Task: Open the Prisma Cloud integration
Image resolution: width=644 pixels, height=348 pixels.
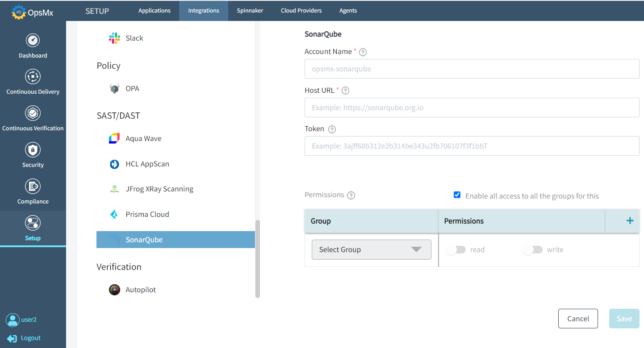Action: coord(114,214)
